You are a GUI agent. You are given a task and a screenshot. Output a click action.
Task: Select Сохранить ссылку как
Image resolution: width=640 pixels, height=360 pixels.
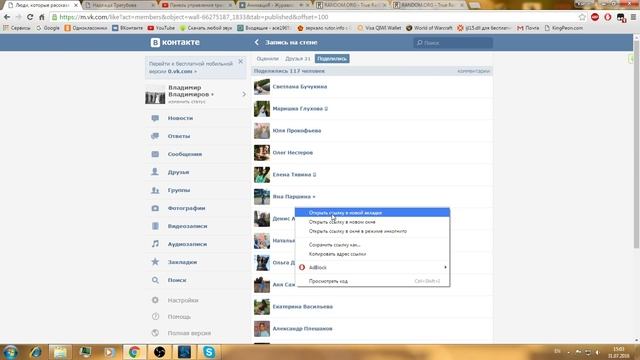click(373, 245)
